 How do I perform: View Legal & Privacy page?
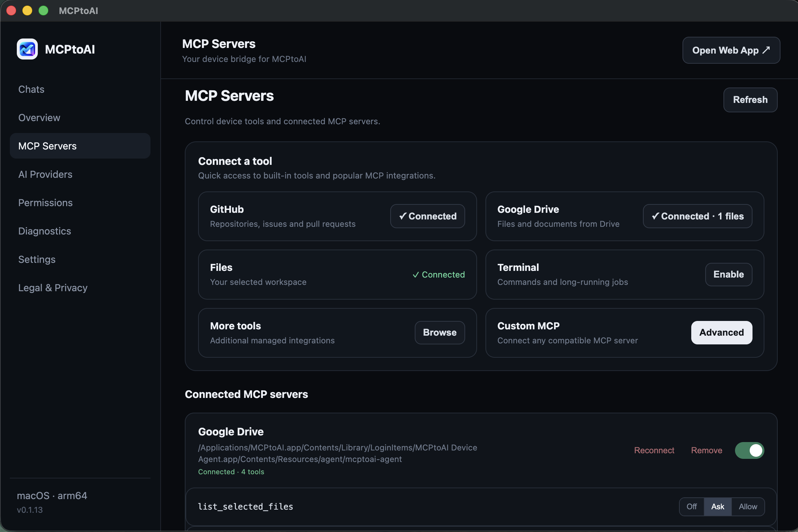(x=80, y=288)
